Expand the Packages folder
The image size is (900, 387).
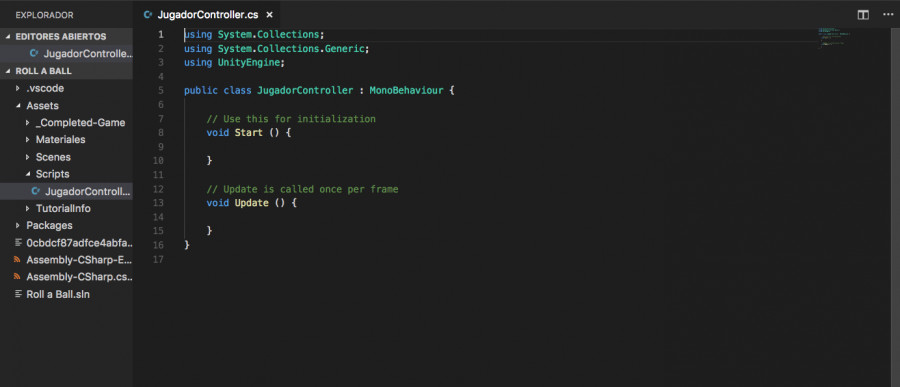[x=18, y=226]
